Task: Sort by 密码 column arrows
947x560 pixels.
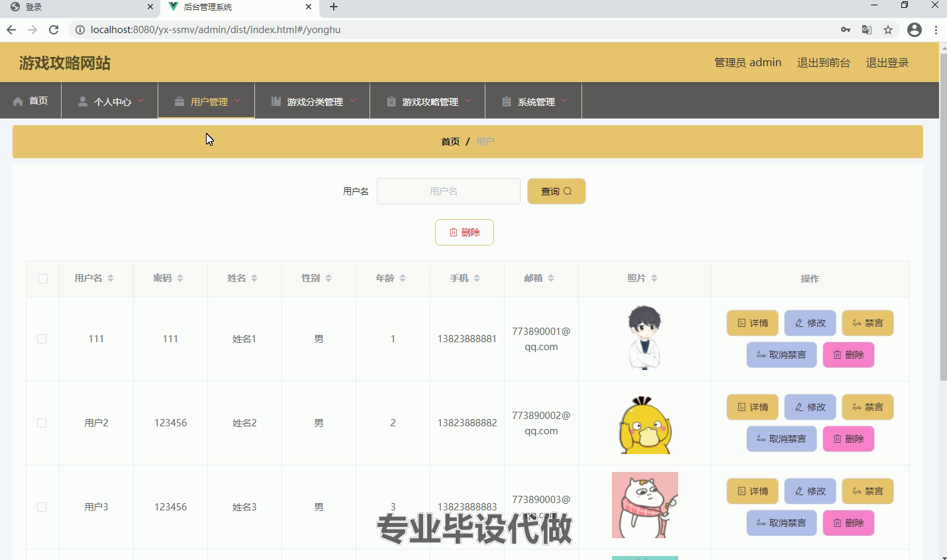Action: tap(180, 278)
